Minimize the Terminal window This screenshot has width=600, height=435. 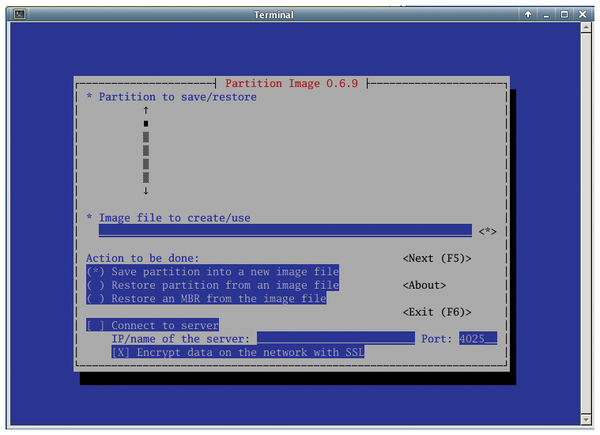[x=546, y=15]
